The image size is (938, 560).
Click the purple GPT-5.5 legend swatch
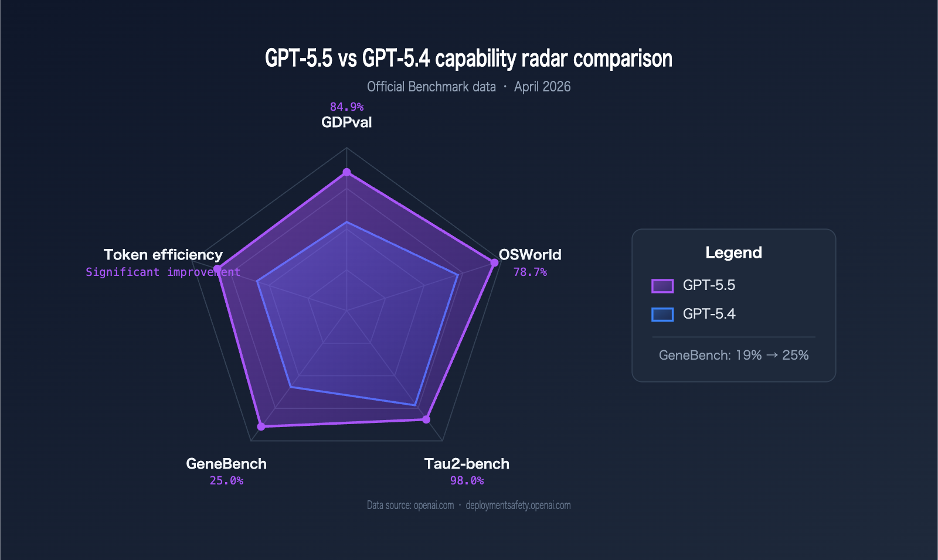click(x=662, y=286)
